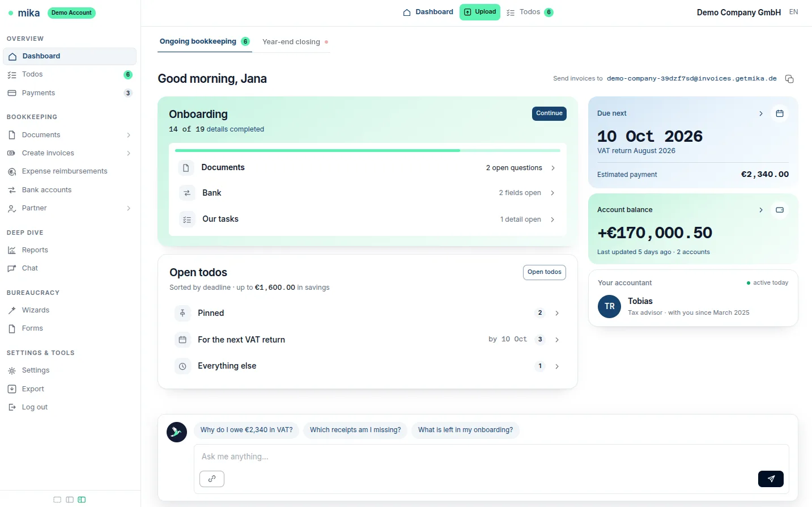Viewport: 812px width, 507px height.
Task: Select the green full-sidebar layout icon
Action: 82,500
